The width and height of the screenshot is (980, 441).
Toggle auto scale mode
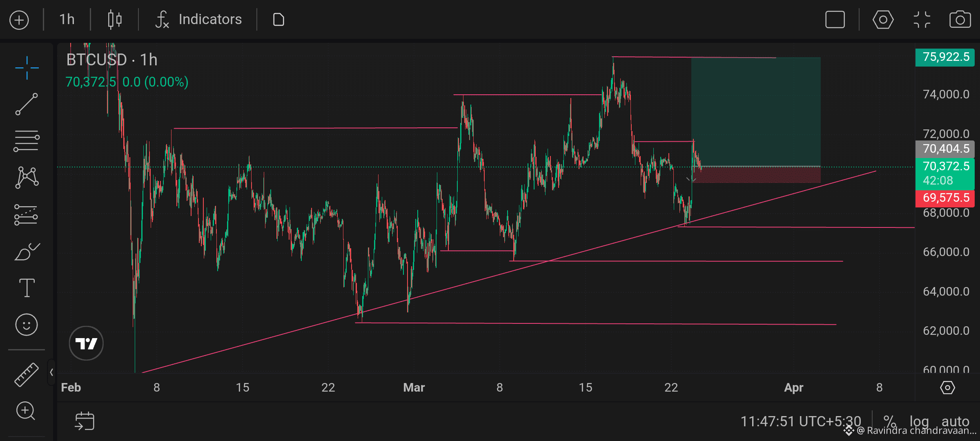tap(955, 421)
